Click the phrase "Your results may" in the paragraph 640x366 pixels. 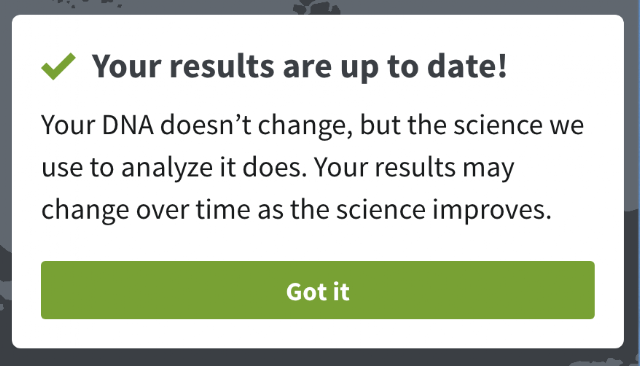(414, 168)
